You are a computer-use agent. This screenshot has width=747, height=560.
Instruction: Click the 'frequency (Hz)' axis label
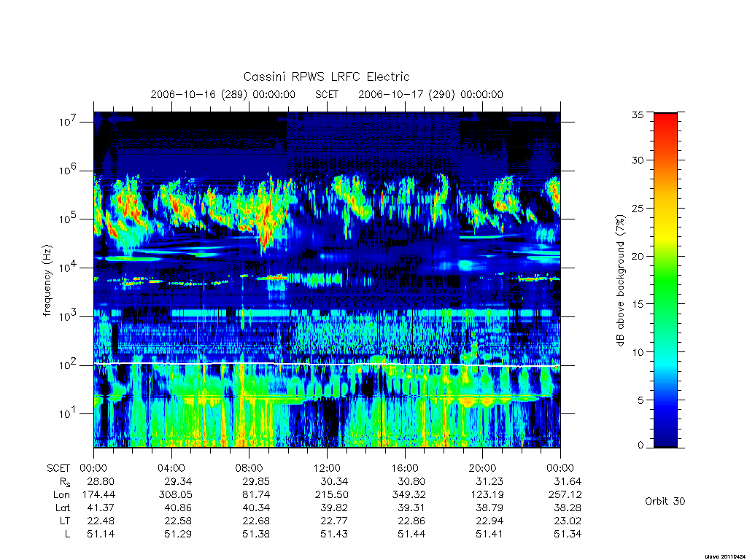pos(47,280)
